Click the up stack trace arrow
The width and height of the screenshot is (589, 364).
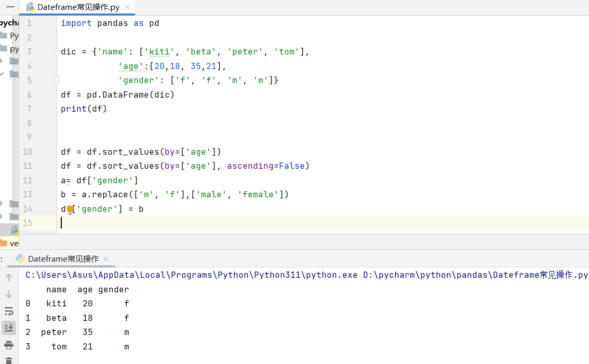tap(9, 277)
